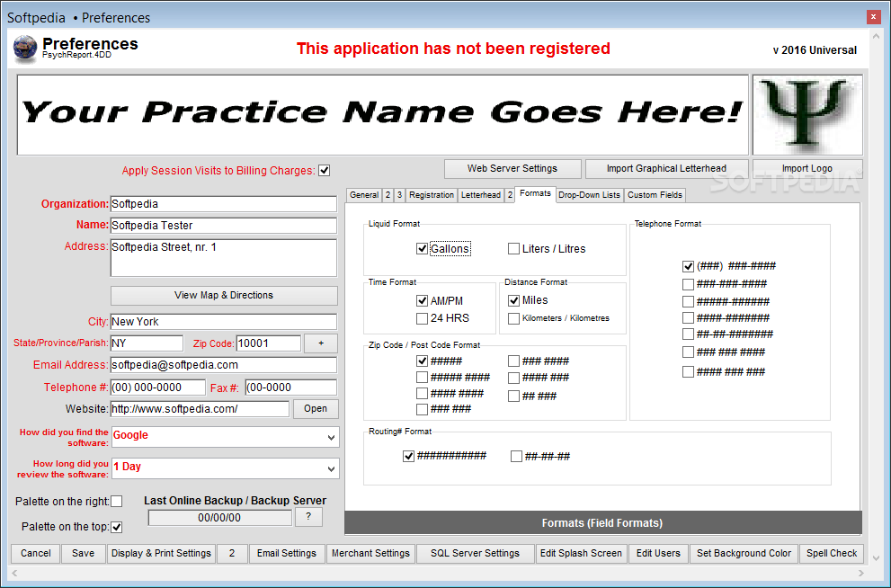Enable Palette on the right
This screenshot has width=891, height=588.
117,502
